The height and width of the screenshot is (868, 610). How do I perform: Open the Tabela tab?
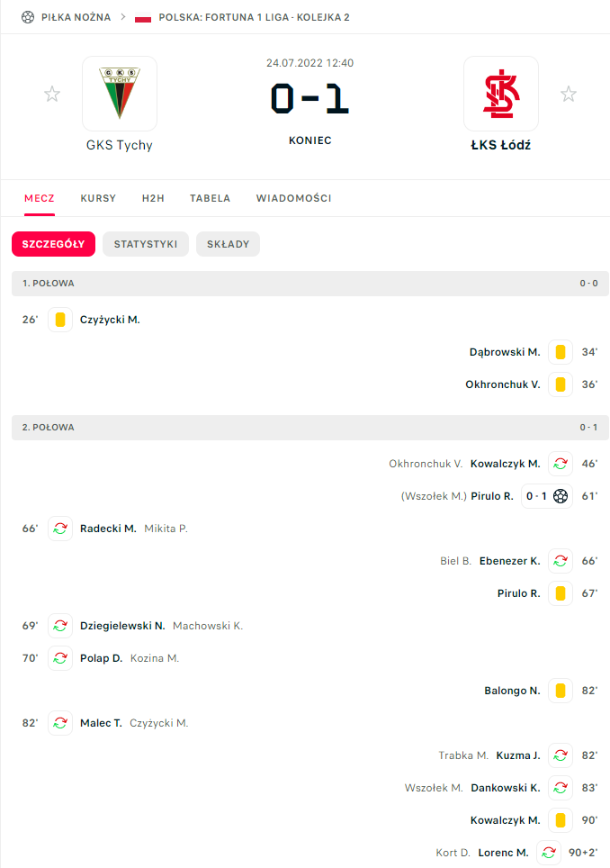click(210, 198)
